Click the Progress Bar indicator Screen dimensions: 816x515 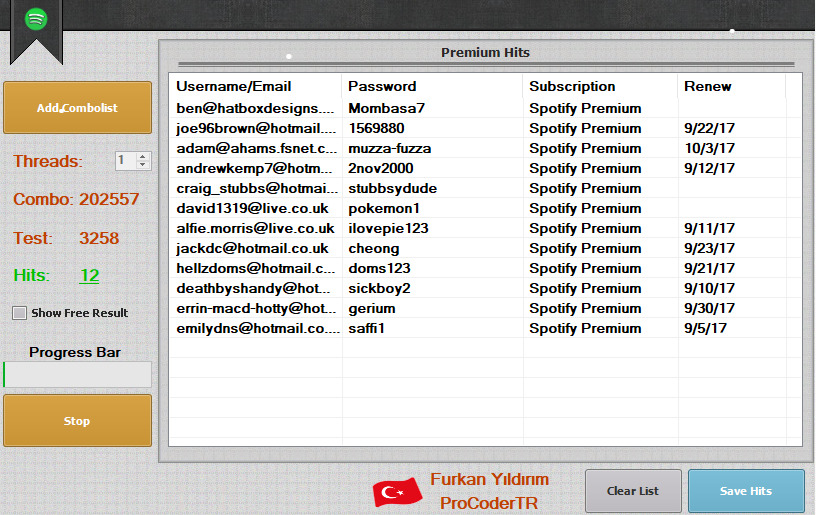coord(78,375)
